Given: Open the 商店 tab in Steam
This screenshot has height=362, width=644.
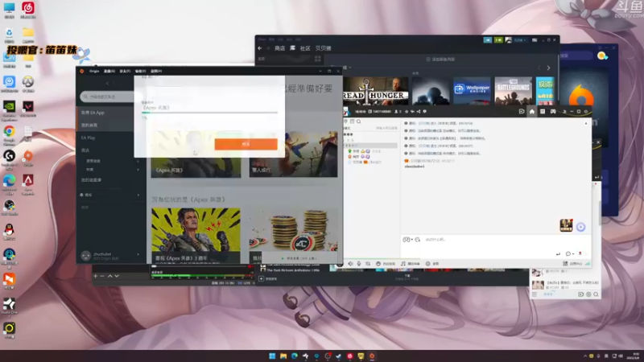Looking at the screenshot, I should [279, 48].
